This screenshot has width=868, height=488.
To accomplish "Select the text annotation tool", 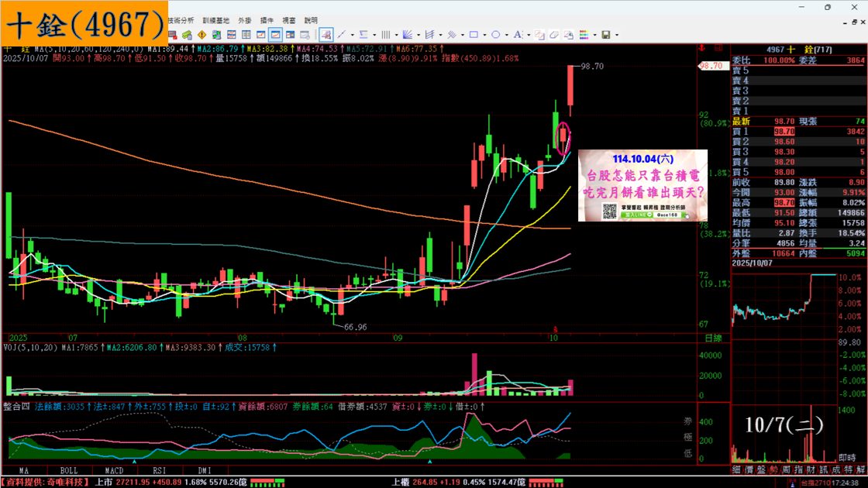I will tap(518, 35).
